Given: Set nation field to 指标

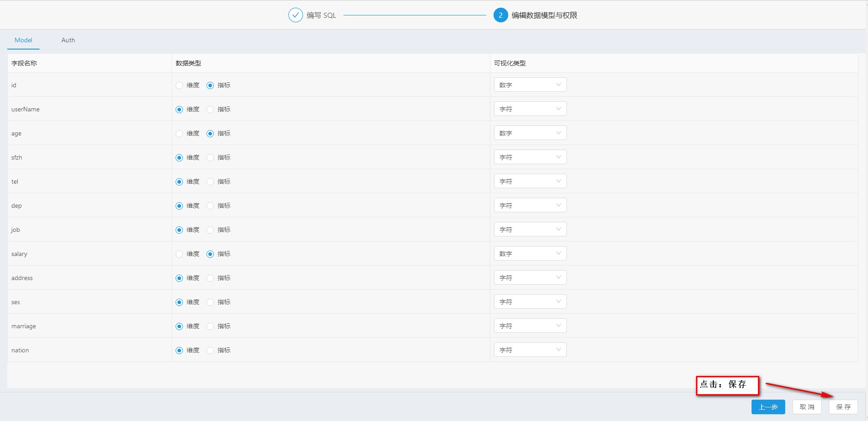Looking at the screenshot, I should pyautogui.click(x=210, y=351).
